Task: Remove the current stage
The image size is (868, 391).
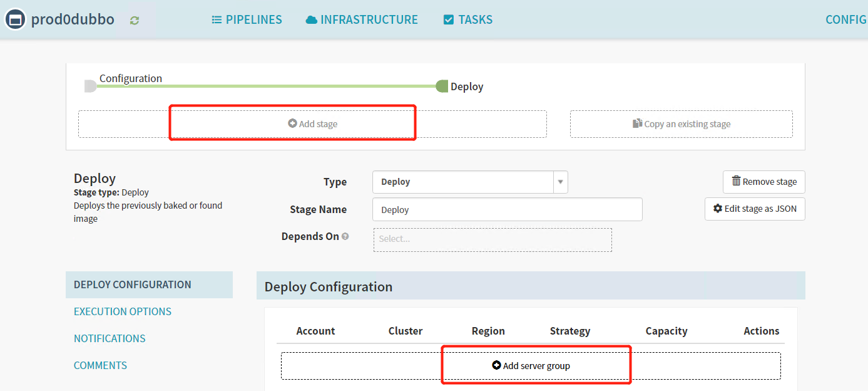Action: click(x=763, y=182)
